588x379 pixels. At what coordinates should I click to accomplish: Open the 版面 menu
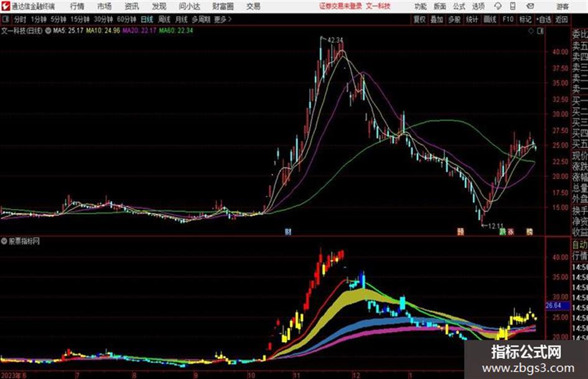pyautogui.click(x=440, y=6)
